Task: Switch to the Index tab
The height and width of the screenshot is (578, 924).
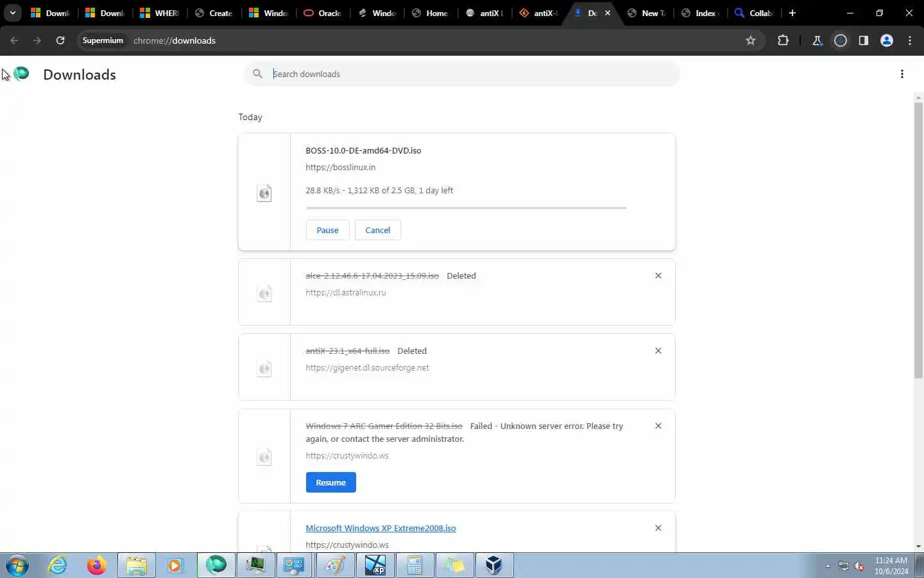Action: 701,13
